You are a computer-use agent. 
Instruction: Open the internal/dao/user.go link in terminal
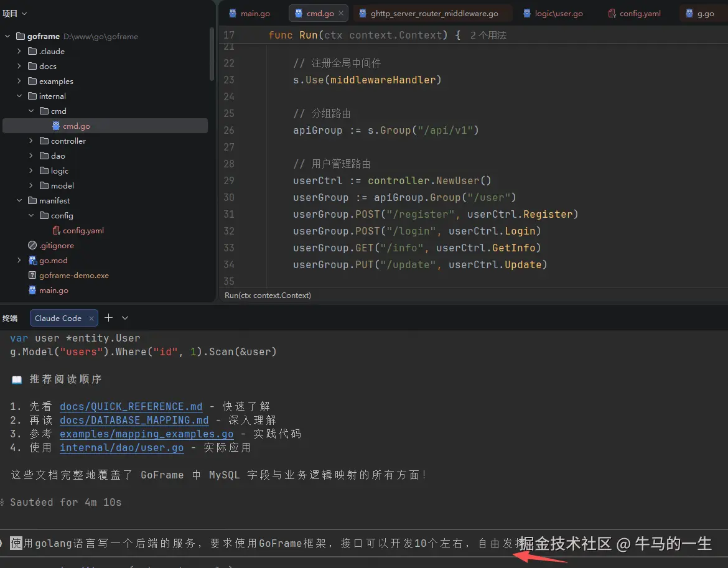(x=121, y=447)
